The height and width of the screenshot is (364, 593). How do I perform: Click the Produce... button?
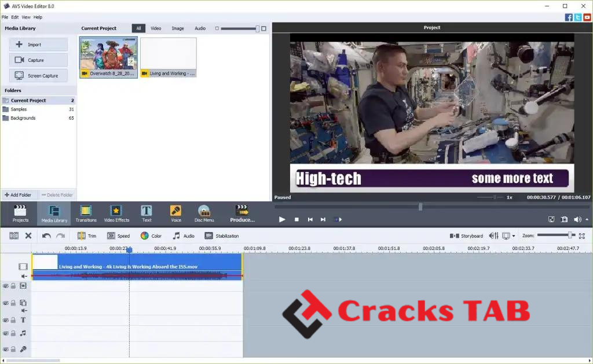tap(243, 214)
